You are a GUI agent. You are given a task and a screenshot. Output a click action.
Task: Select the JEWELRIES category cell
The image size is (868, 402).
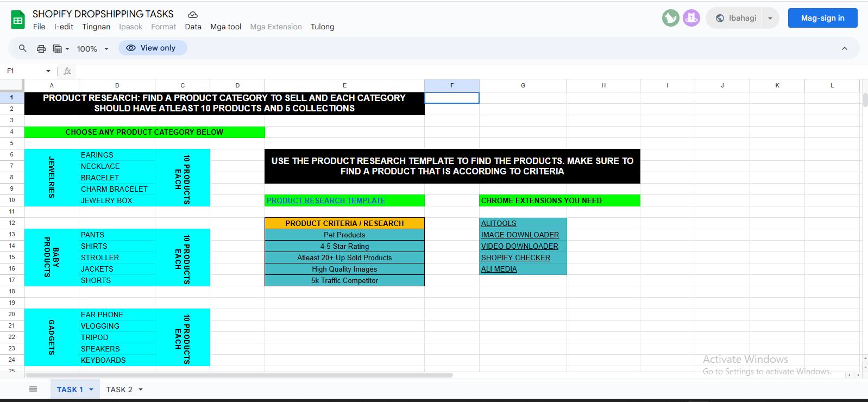(x=52, y=178)
